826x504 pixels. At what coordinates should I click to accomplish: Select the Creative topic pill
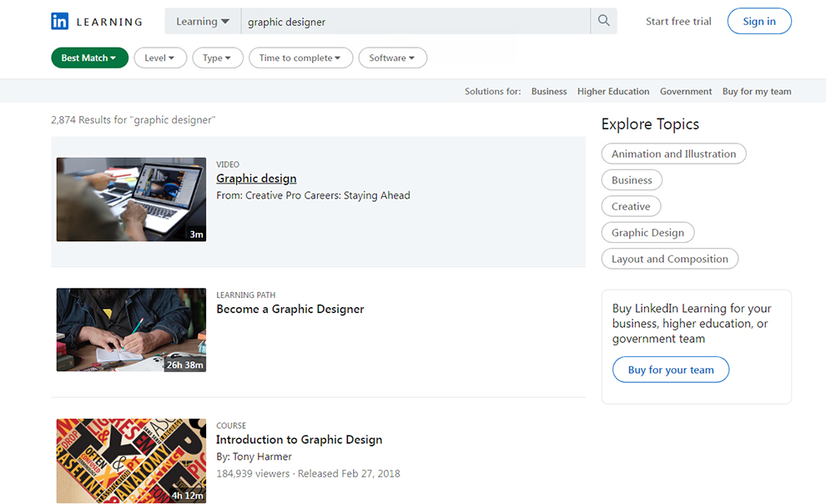tap(631, 206)
